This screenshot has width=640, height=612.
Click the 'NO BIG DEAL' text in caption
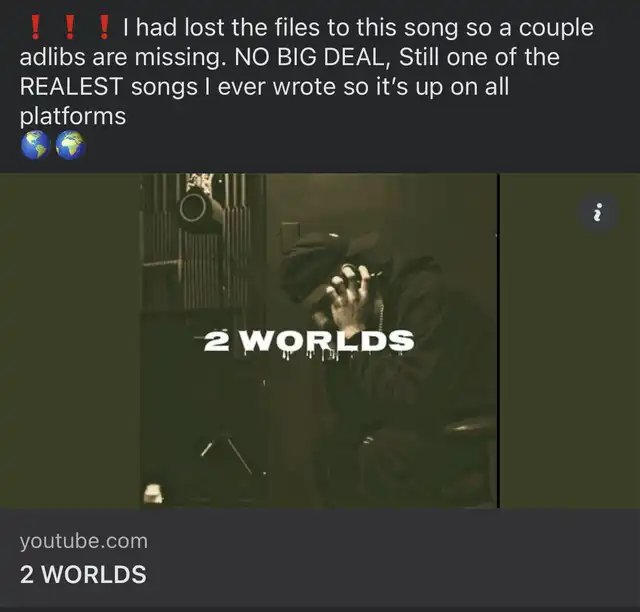coord(309,57)
